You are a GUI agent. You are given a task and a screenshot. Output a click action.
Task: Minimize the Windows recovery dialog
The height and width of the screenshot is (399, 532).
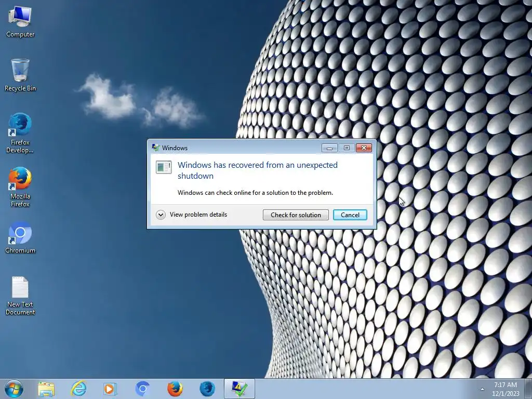pyautogui.click(x=329, y=148)
